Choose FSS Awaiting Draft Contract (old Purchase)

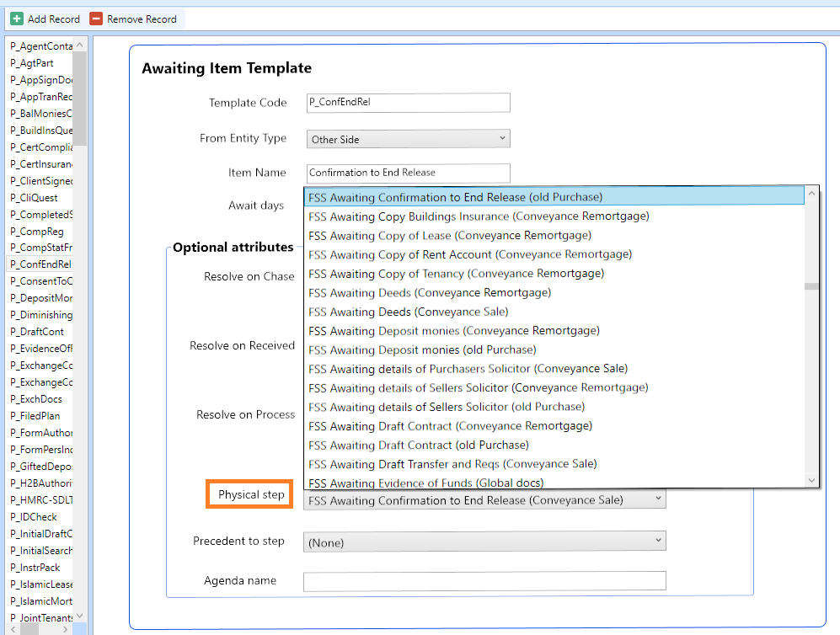coord(418,445)
